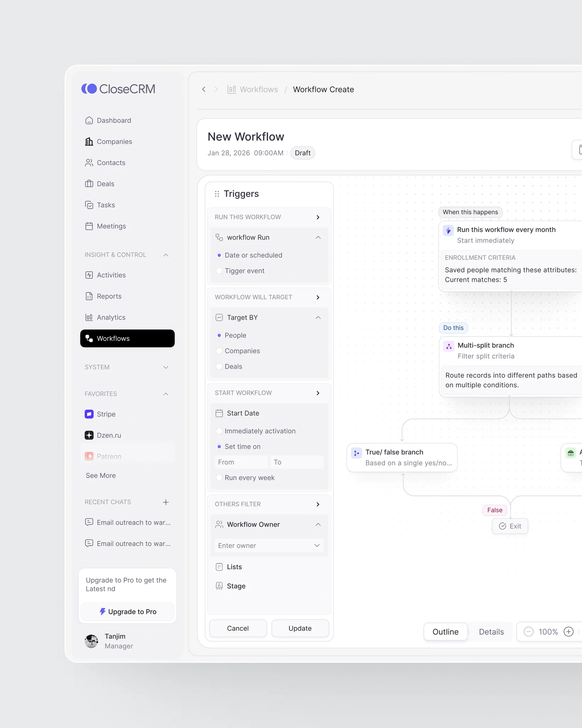This screenshot has width=582, height=728.
Task: Select Tigger event radio option
Action: 219,271
